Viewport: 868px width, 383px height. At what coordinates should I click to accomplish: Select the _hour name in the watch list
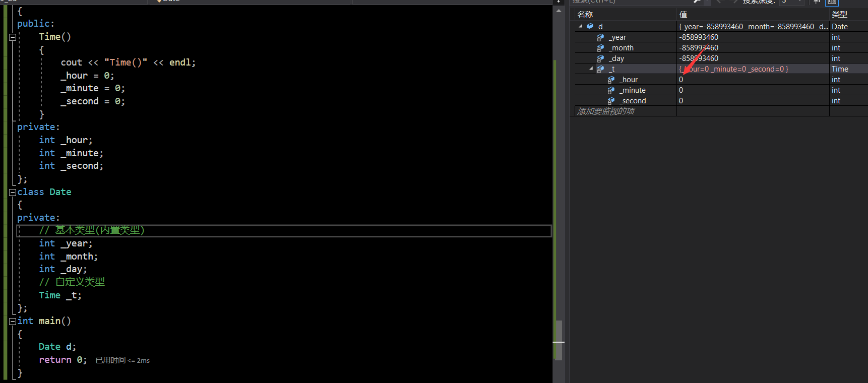629,80
